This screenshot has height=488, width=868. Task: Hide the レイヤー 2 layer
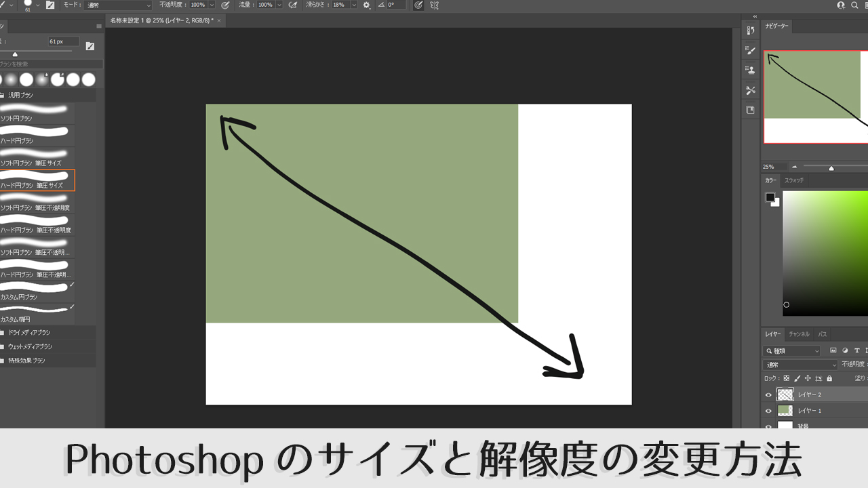(768, 394)
